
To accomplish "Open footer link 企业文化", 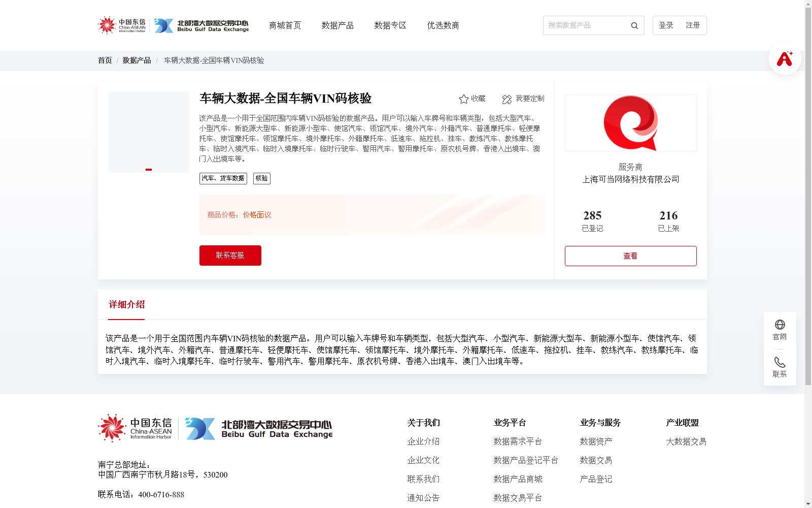I will (x=423, y=460).
